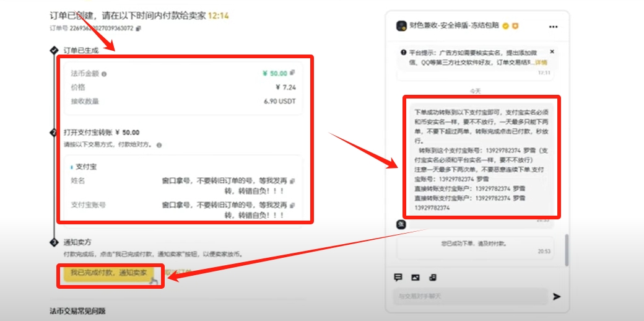Viewport: 644px width, 321px height.
Task: Dismiss the 平台提示 notice
Action: point(552,52)
